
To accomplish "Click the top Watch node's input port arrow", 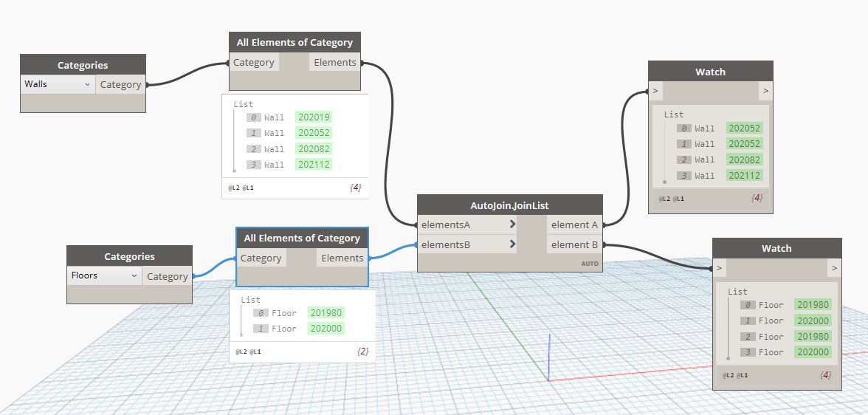I will 655,91.
